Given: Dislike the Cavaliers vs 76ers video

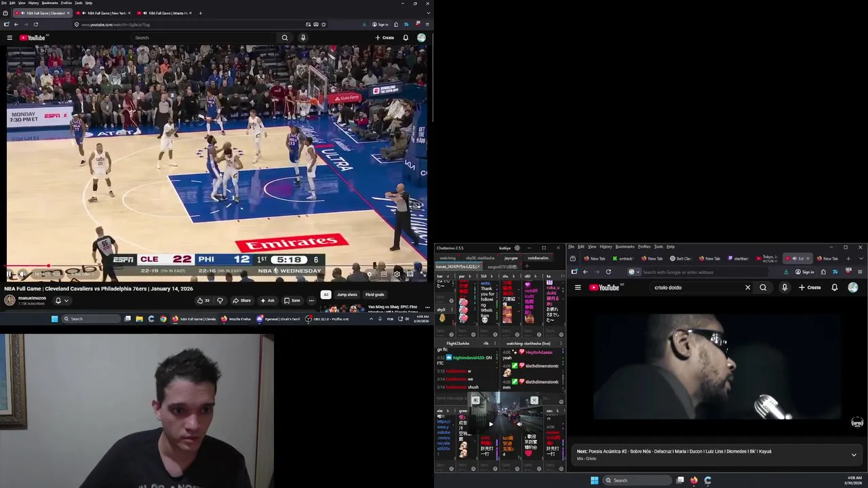Looking at the screenshot, I should pos(220,300).
